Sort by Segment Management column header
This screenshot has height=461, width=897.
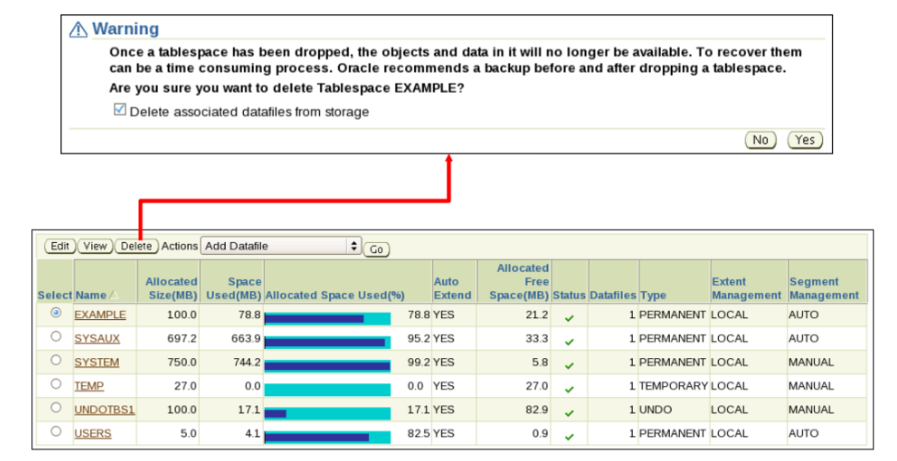point(824,288)
